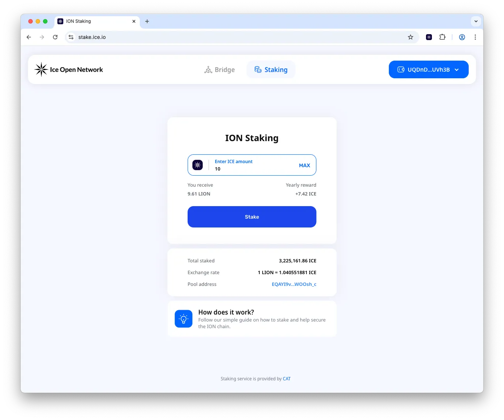Close the ION Staking browser tab
Screen dimensions: 504x420
point(134,21)
